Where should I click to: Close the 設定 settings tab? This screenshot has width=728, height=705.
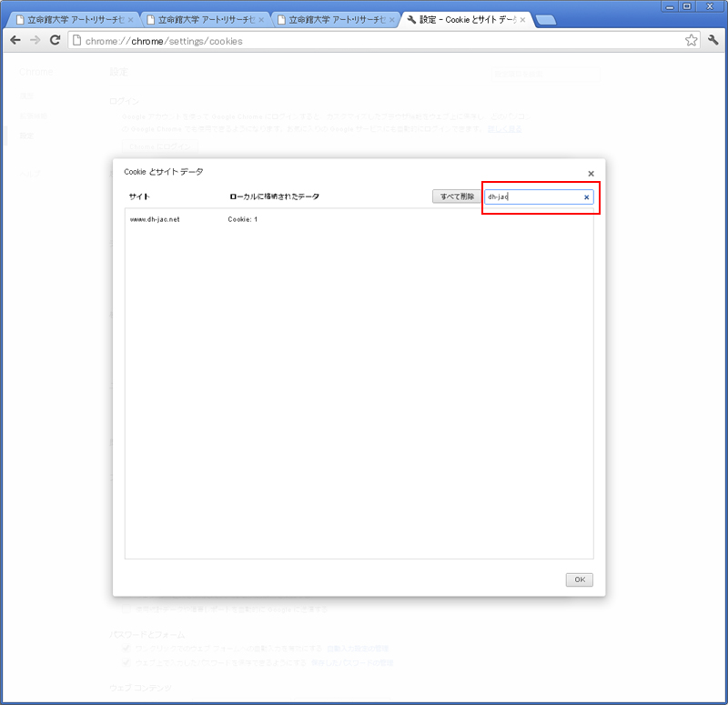tap(522, 20)
